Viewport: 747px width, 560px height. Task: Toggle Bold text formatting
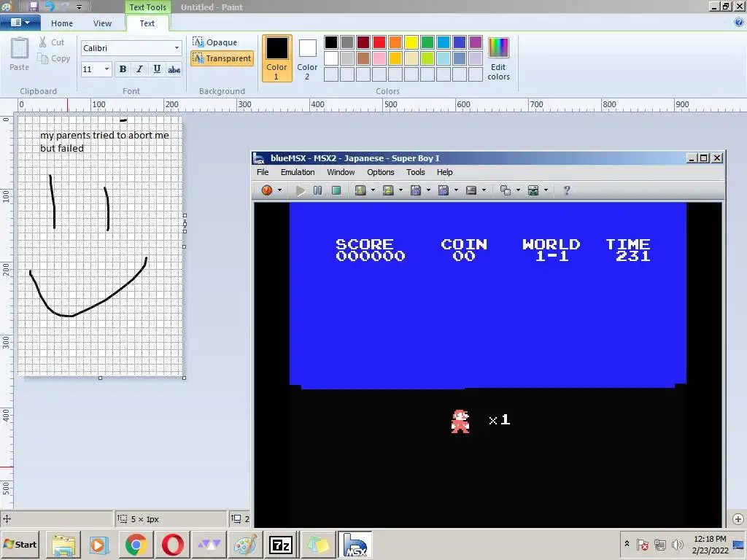[x=123, y=69]
